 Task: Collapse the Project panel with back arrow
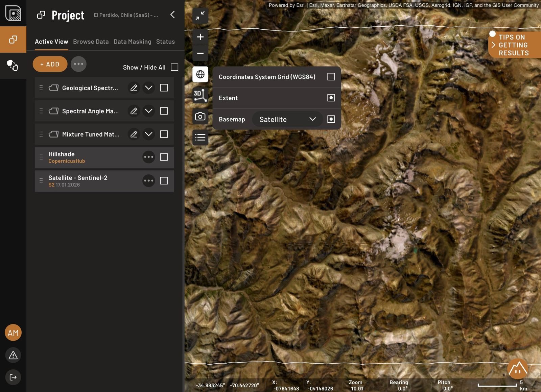point(173,15)
